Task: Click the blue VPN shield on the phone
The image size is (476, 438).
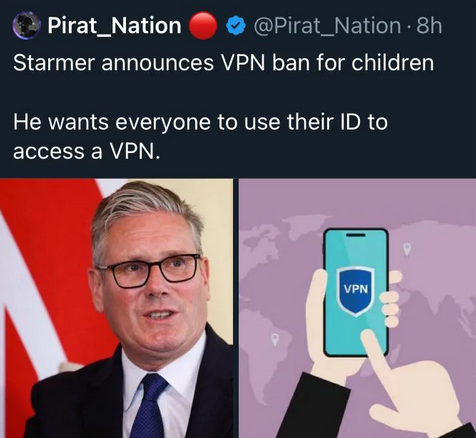Action: point(356,291)
